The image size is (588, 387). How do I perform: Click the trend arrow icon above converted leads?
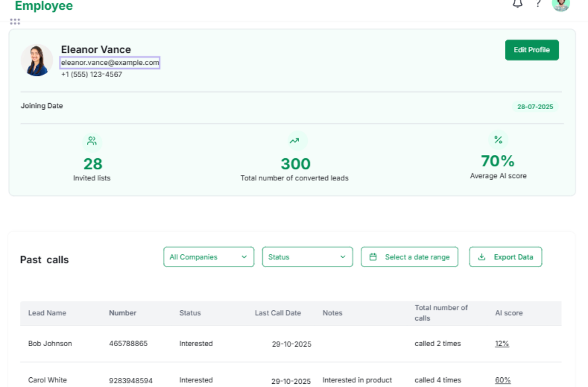pyautogui.click(x=294, y=140)
